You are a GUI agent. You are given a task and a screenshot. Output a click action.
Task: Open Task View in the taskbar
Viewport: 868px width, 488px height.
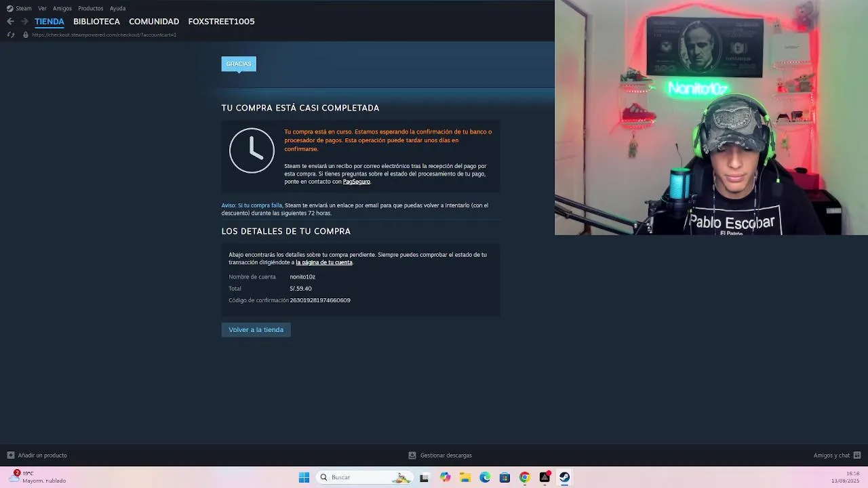point(424,477)
